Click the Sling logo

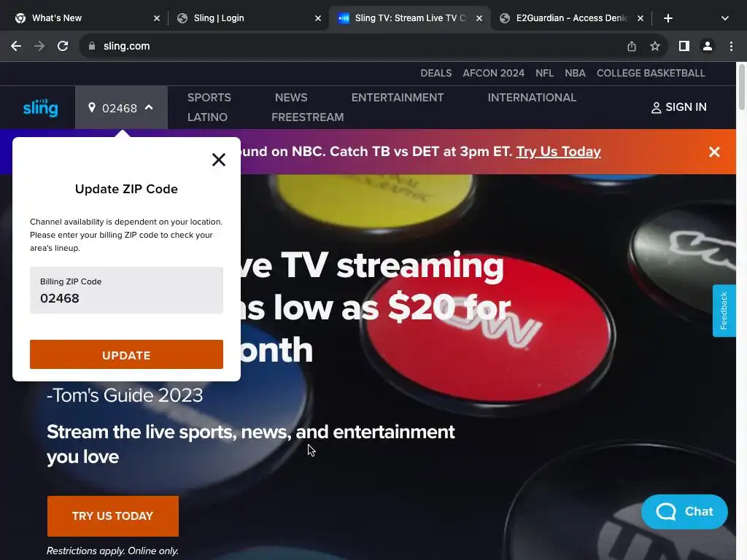point(41,108)
